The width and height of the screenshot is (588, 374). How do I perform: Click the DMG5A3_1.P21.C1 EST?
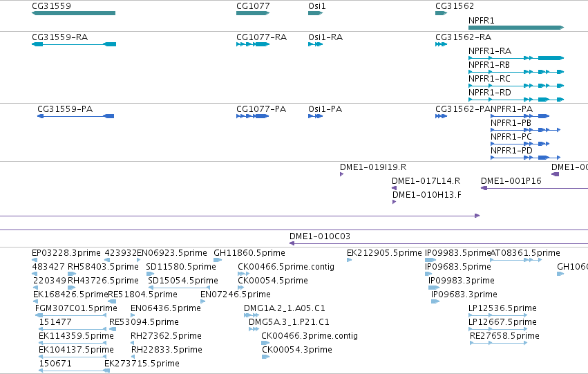point(254,329)
